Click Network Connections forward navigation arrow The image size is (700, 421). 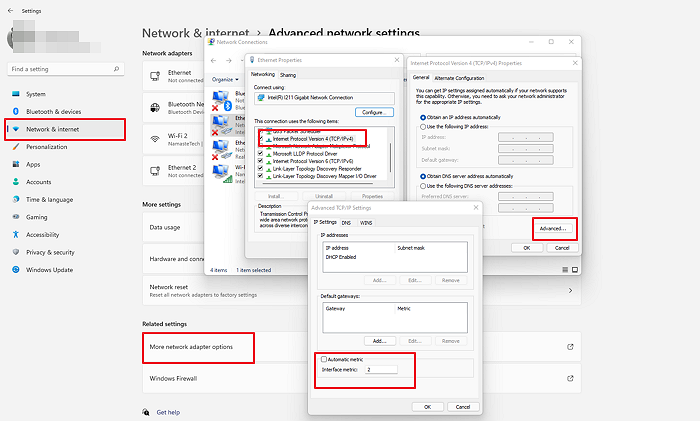(229, 61)
